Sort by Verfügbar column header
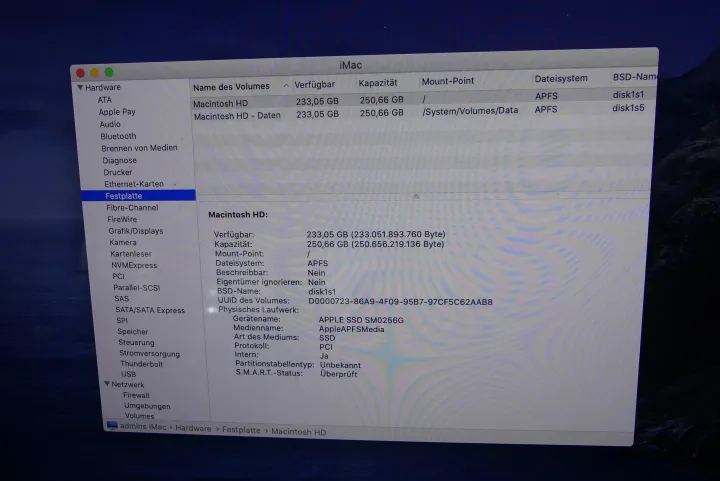This screenshot has height=481, width=720. pos(315,84)
